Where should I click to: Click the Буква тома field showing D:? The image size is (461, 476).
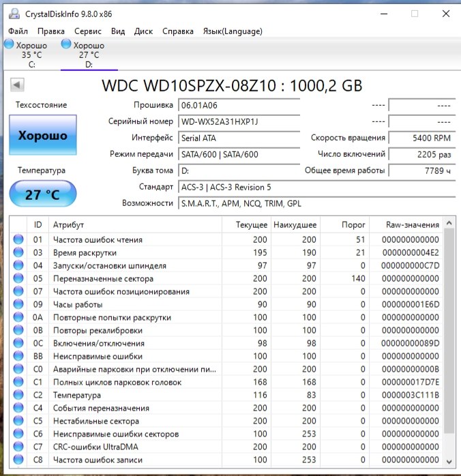tap(239, 171)
